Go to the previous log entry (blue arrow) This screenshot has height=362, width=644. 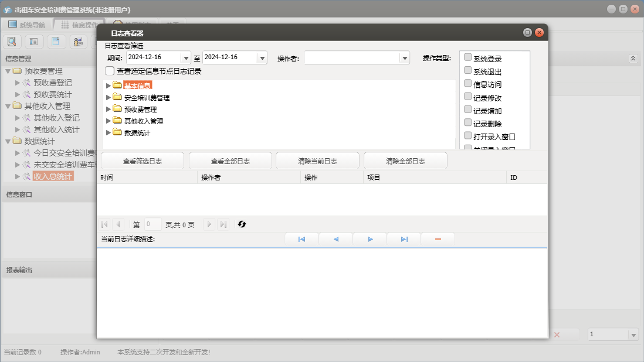tap(336, 239)
